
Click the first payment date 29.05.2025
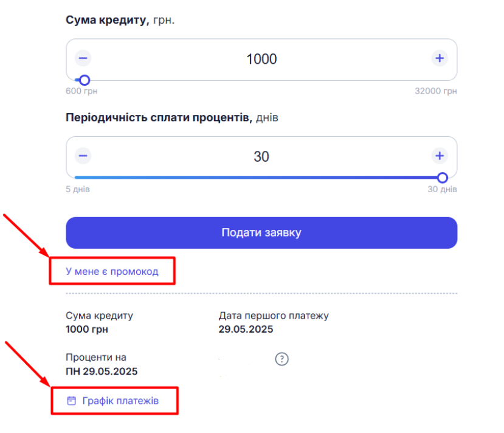[246, 329]
